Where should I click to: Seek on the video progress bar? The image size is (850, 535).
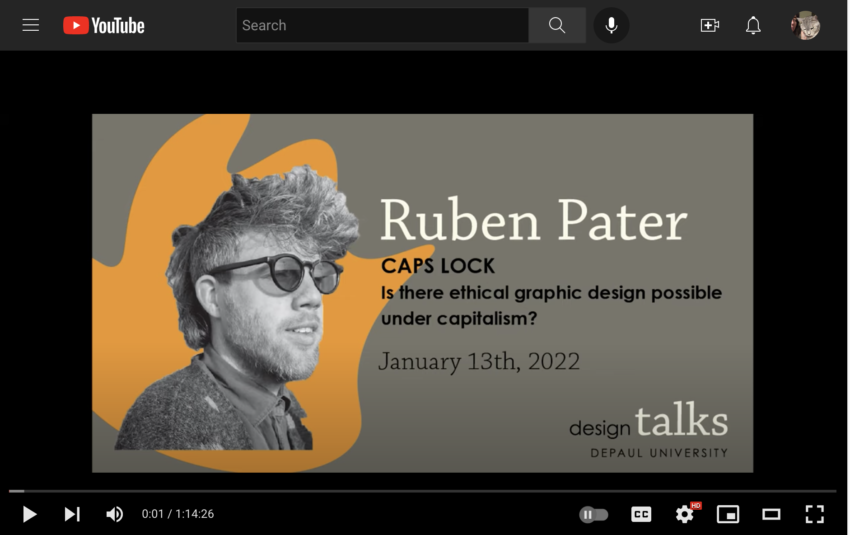pyautogui.click(x=423, y=491)
